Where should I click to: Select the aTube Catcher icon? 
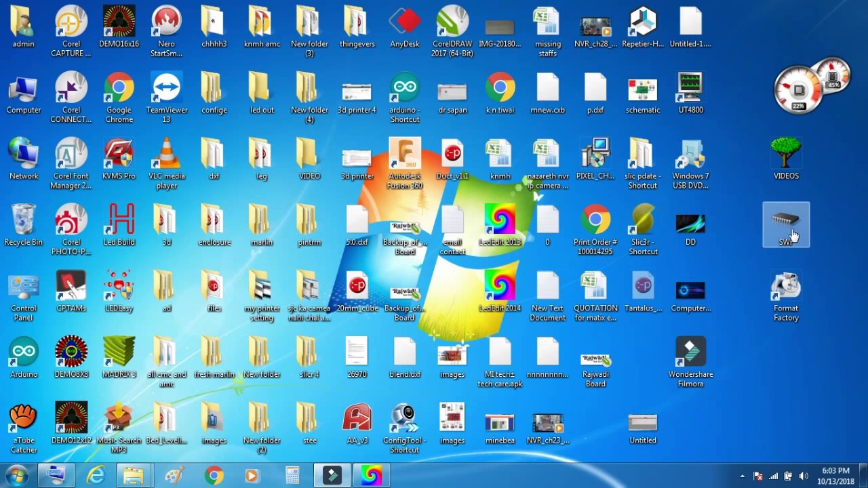point(24,430)
